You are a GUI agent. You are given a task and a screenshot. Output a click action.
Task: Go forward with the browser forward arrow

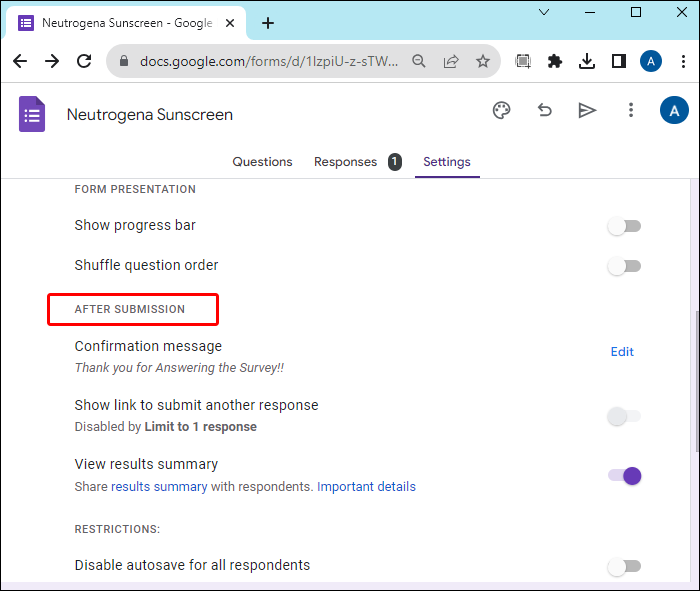52,61
